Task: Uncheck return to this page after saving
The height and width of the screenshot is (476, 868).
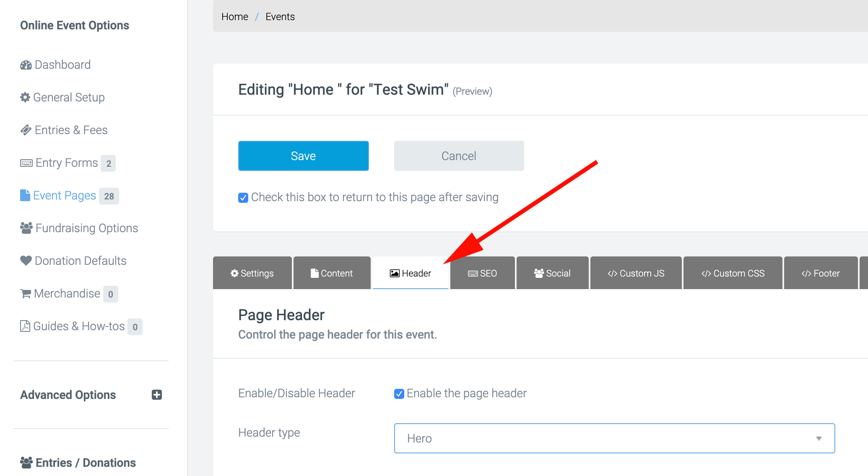Action: click(243, 197)
